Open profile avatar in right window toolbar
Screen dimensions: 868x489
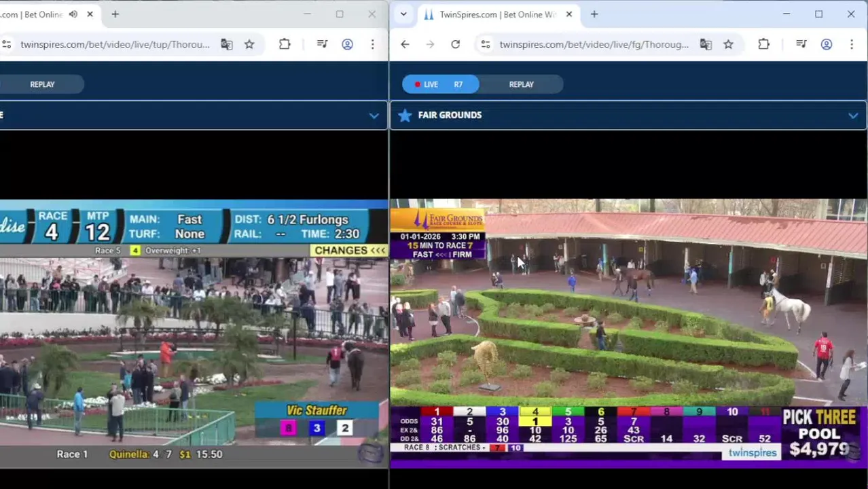point(827,44)
